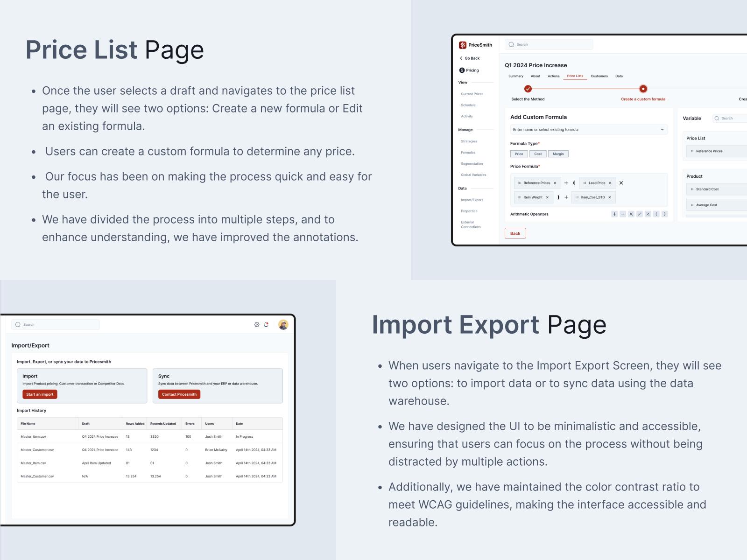Click the Variable panel search field
This screenshot has width=747, height=560.
[x=731, y=119]
